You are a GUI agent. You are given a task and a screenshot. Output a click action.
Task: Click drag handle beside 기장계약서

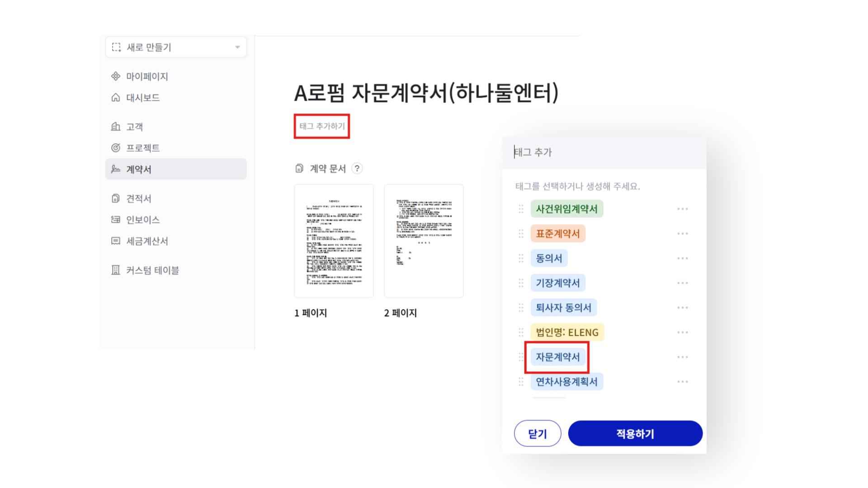(x=521, y=283)
